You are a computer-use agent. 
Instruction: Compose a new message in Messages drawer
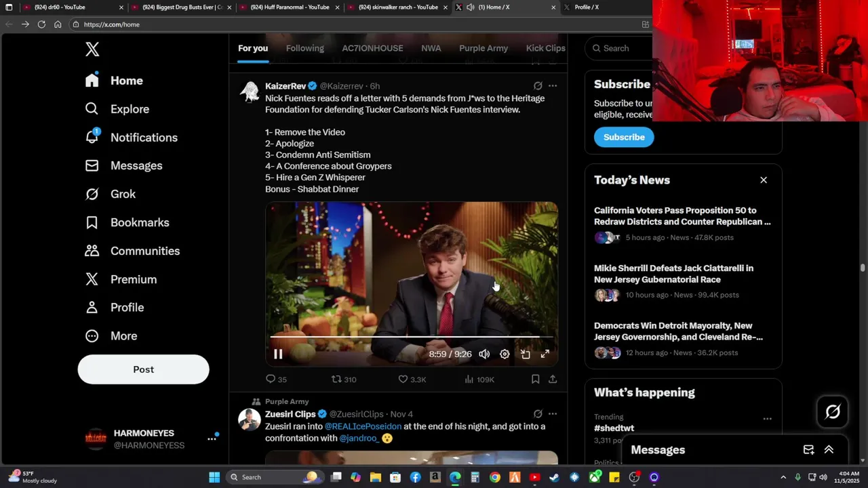(808, 450)
